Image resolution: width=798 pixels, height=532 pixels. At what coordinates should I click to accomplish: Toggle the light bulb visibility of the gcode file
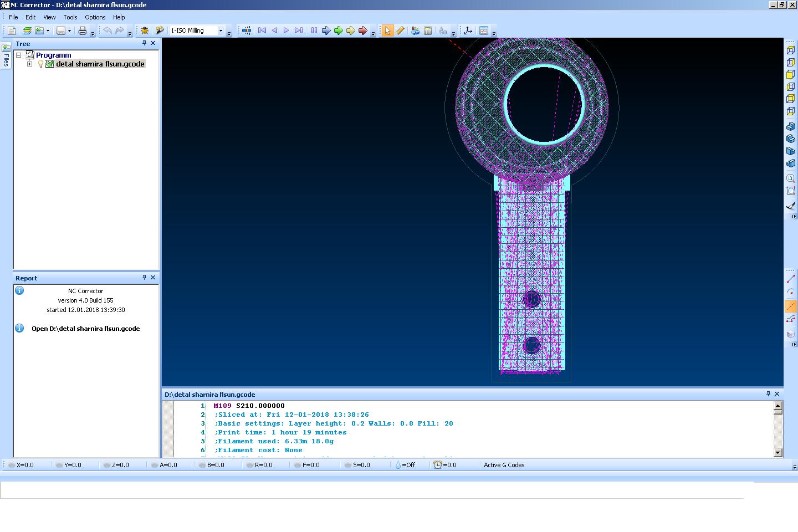pos(40,64)
